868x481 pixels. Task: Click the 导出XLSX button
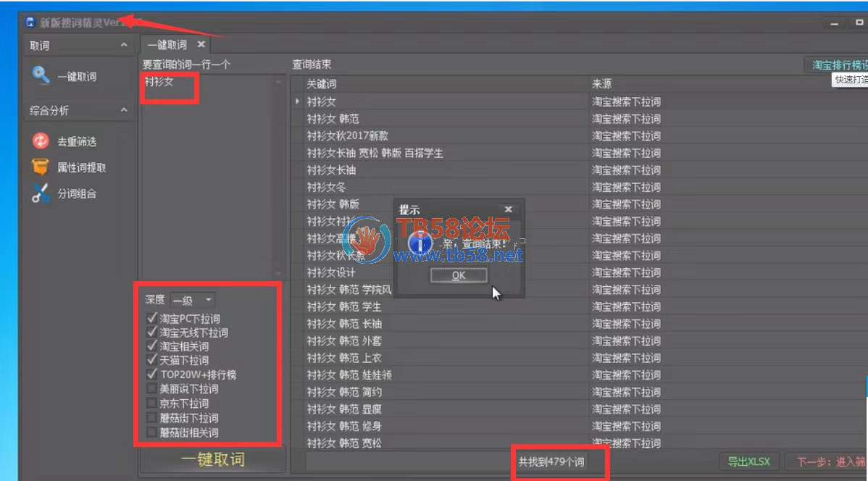(x=749, y=461)
